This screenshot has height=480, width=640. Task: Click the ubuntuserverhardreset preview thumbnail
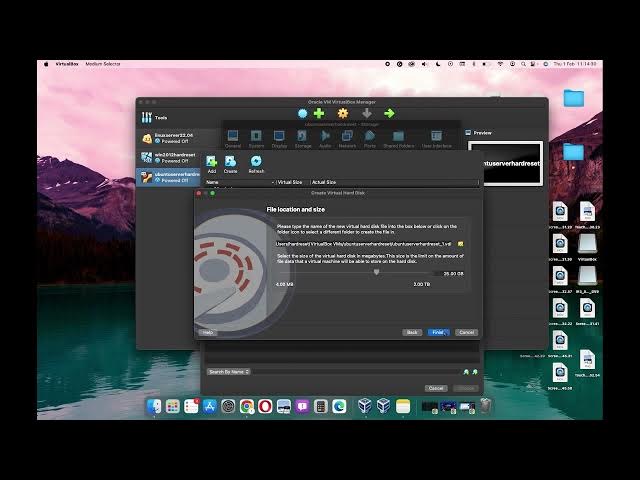click(x=506, y=163)
